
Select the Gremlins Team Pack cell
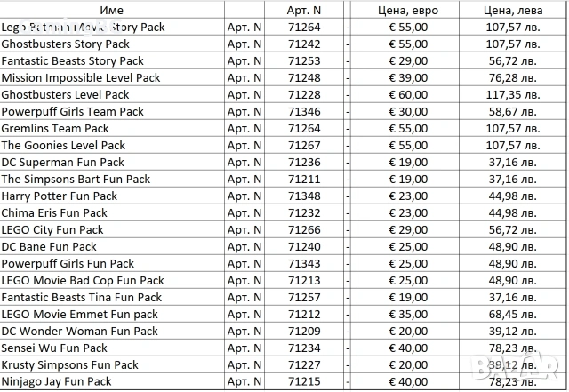[x=112, y=128]
